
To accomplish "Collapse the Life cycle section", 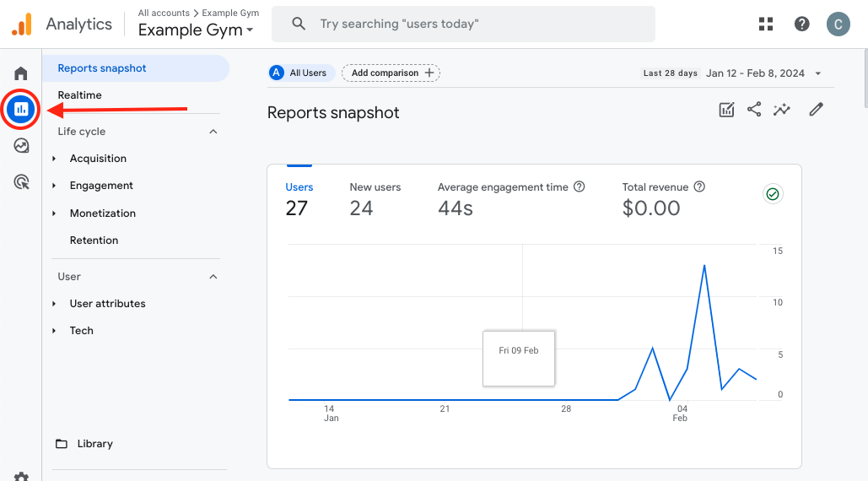I will click(x=213, y=131).
